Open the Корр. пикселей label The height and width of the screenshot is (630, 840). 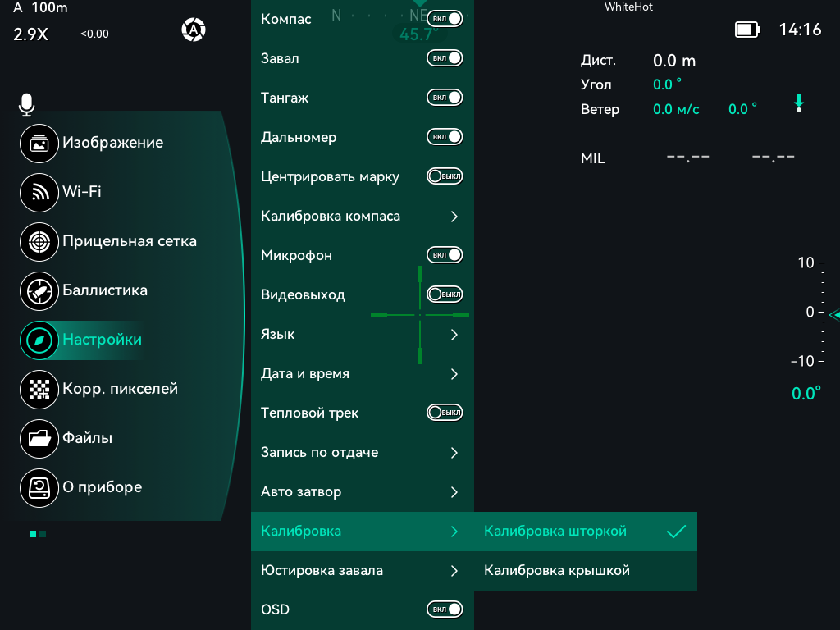(120, 389)
